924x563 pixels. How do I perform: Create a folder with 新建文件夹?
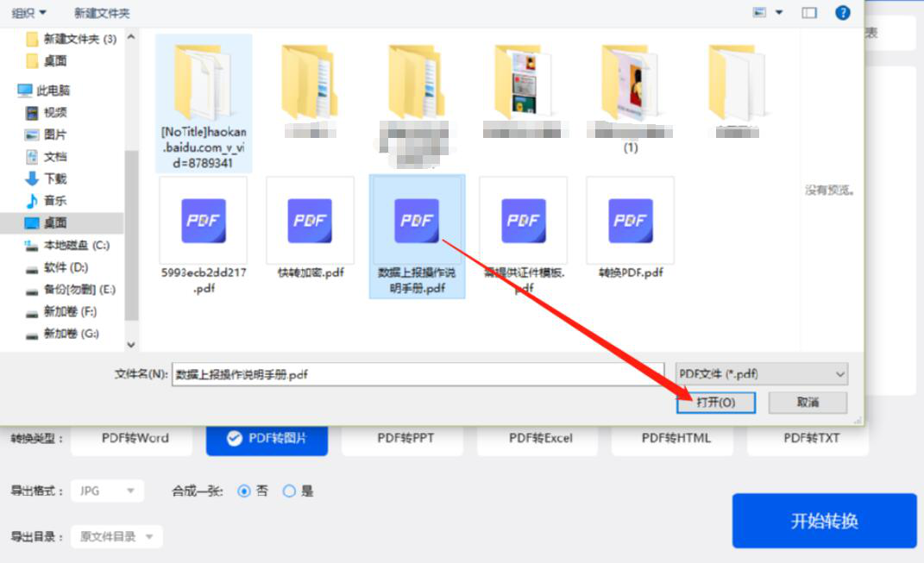102,13
